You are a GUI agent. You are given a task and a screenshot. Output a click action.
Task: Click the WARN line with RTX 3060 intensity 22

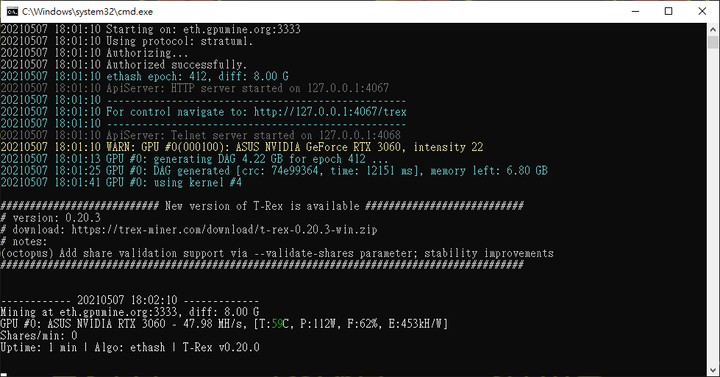(x=242, y=147)
